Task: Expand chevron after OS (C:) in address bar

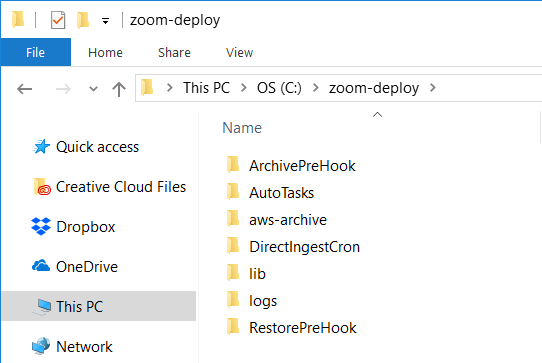Action: (x=315, y=88)
